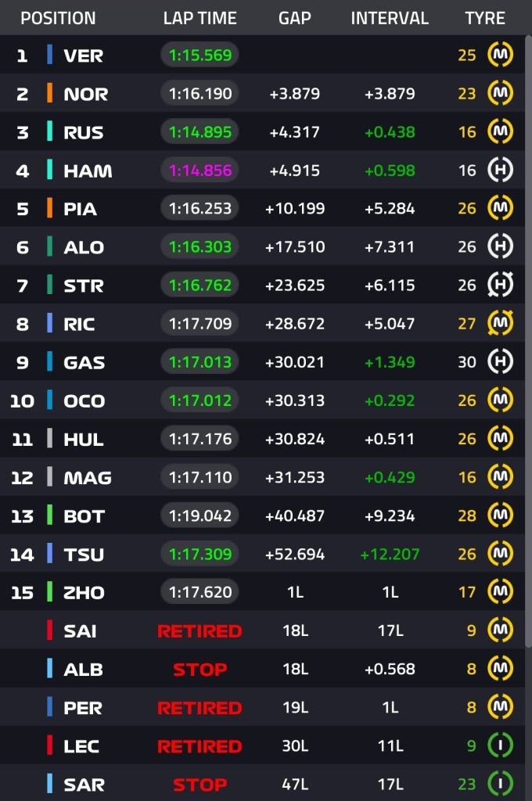Image resolution: width=532 pixels, height=801 pixels.
Task: Click Hamilton's hard tyre icon
Action: point(500,170)
